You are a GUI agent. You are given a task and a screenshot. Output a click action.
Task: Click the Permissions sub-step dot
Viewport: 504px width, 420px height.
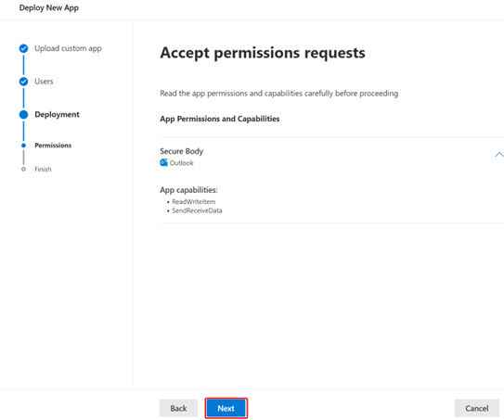[x=23, y=146]
